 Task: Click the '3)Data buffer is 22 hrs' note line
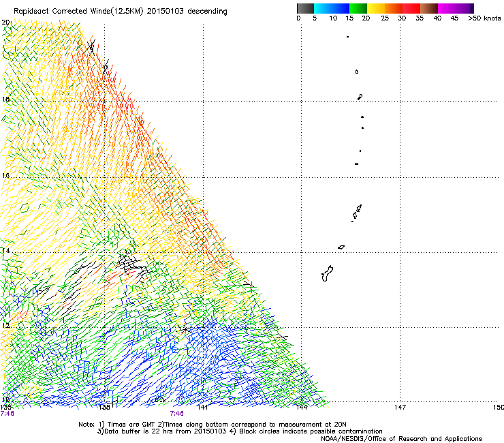[x=240, y=431]
